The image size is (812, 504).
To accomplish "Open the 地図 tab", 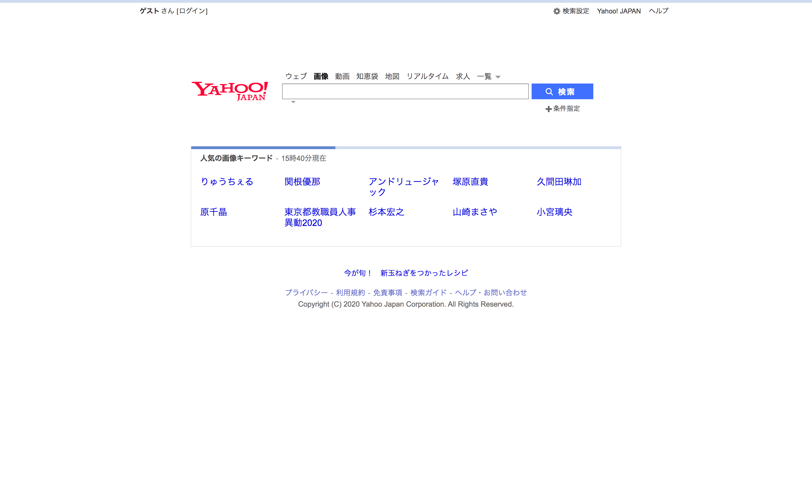I will point(392,76).
